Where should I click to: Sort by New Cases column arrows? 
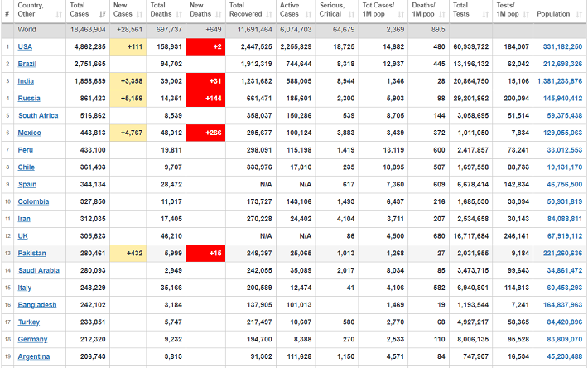pos(139,15)
